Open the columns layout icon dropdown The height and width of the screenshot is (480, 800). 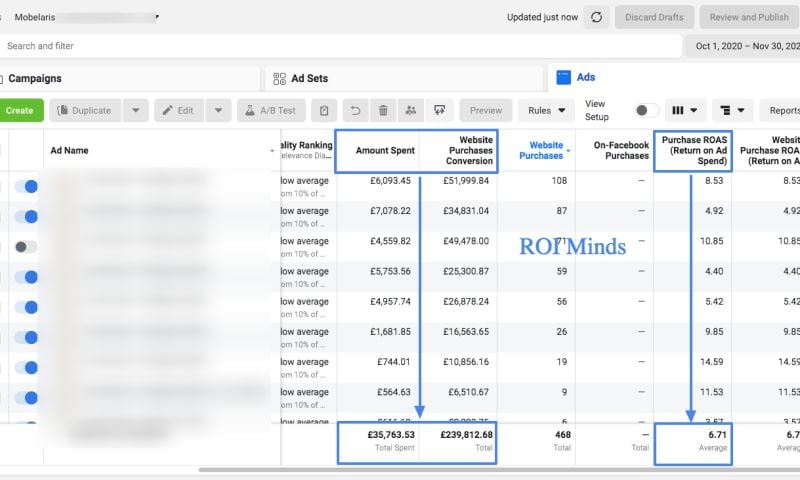(685, 110)
